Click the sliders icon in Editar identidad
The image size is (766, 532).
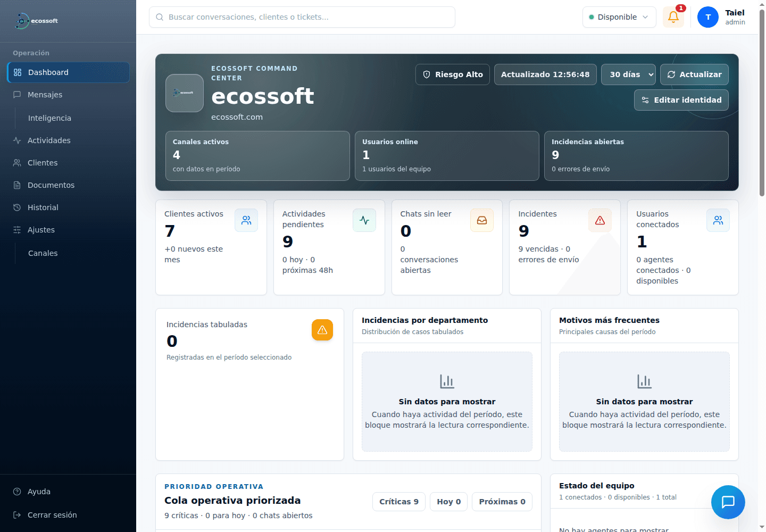645,100
